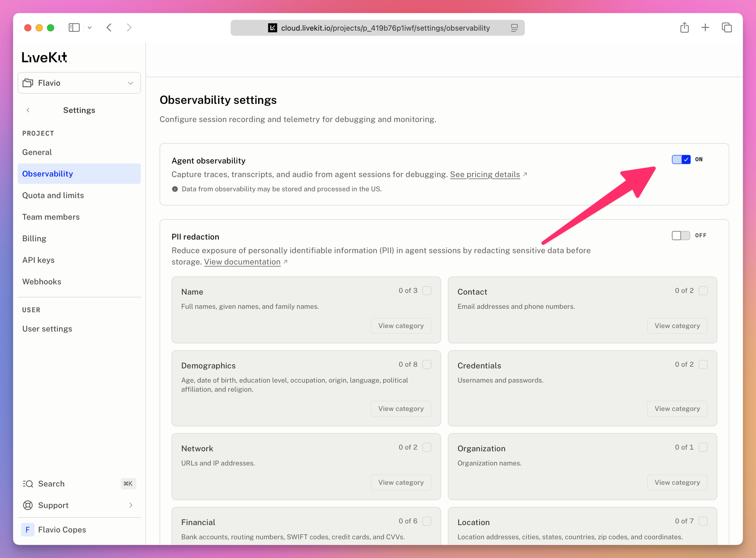The image size is (756, 558).
Task: Check the Organization category checkbox
Action: tap(703, 447)
